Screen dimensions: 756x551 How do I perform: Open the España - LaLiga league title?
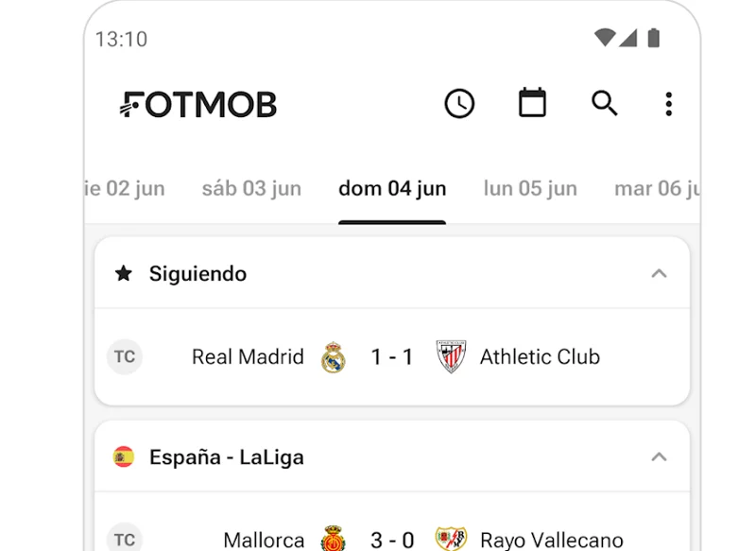[227, 457]
